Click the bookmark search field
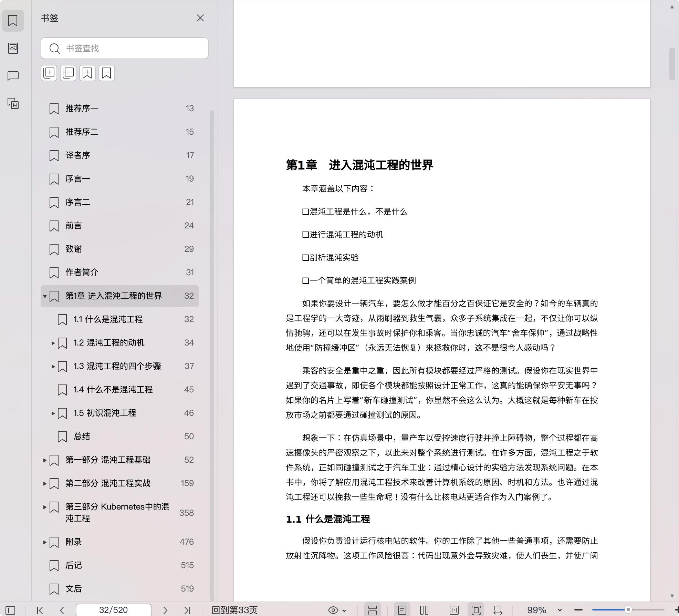The image size is (679, 616). [125, 48]
